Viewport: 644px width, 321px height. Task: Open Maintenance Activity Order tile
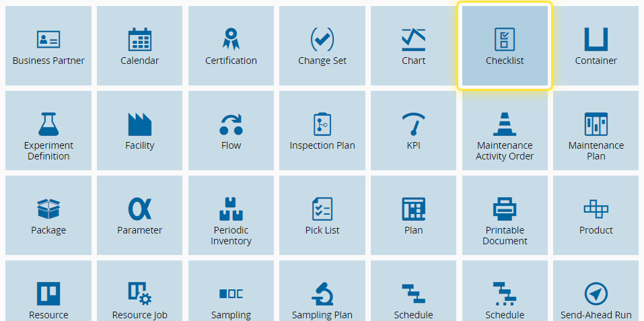click(505, 131)
